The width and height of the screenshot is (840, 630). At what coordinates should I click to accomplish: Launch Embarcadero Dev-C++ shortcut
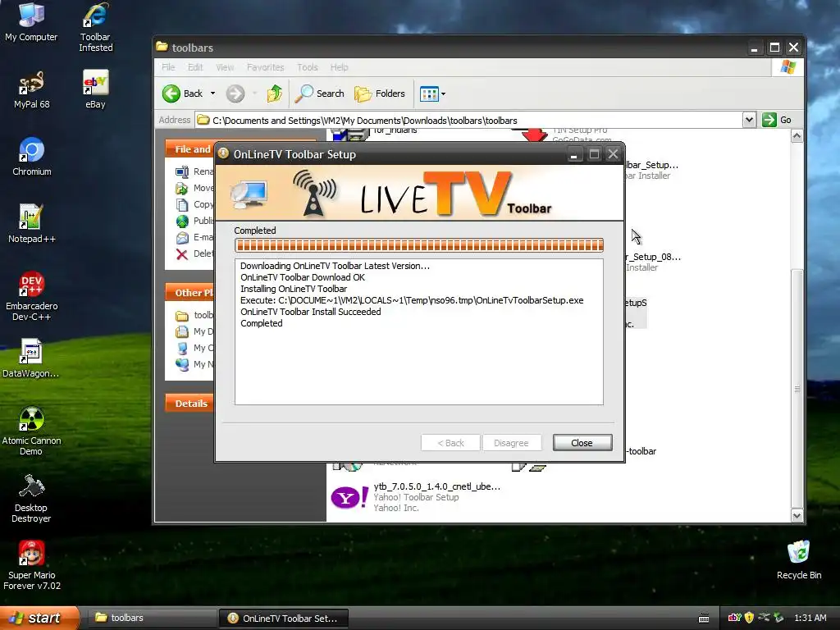tap(31, 295)
